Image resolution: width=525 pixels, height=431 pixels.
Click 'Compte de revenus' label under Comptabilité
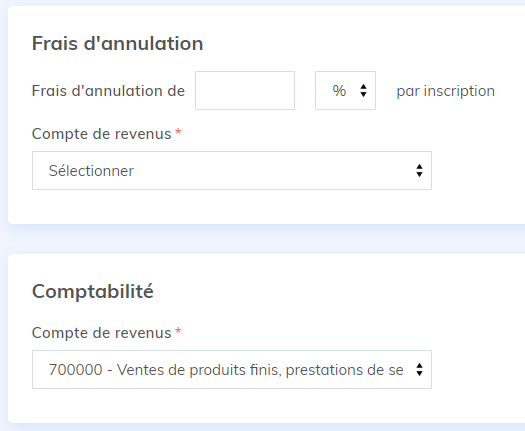[x=101, y=333]
